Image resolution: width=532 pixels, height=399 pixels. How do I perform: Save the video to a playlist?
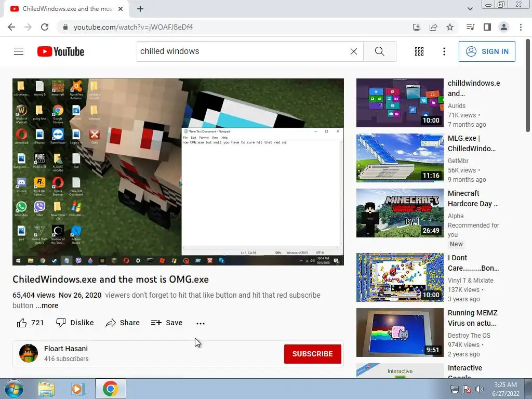(167, 323)
